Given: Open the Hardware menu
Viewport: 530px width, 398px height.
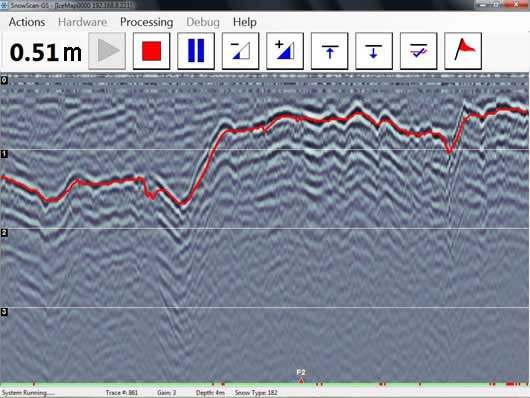Looking at the screenshot, I should point(82,22).
